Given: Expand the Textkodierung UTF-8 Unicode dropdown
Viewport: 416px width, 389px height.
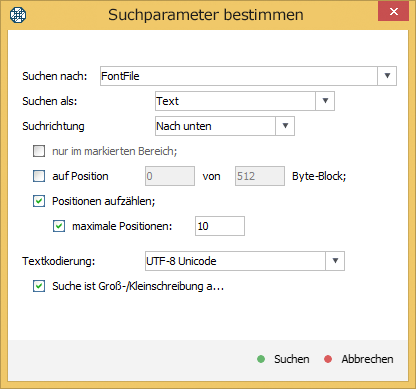Looking at the screenshot, I should [x=335, y=261].
